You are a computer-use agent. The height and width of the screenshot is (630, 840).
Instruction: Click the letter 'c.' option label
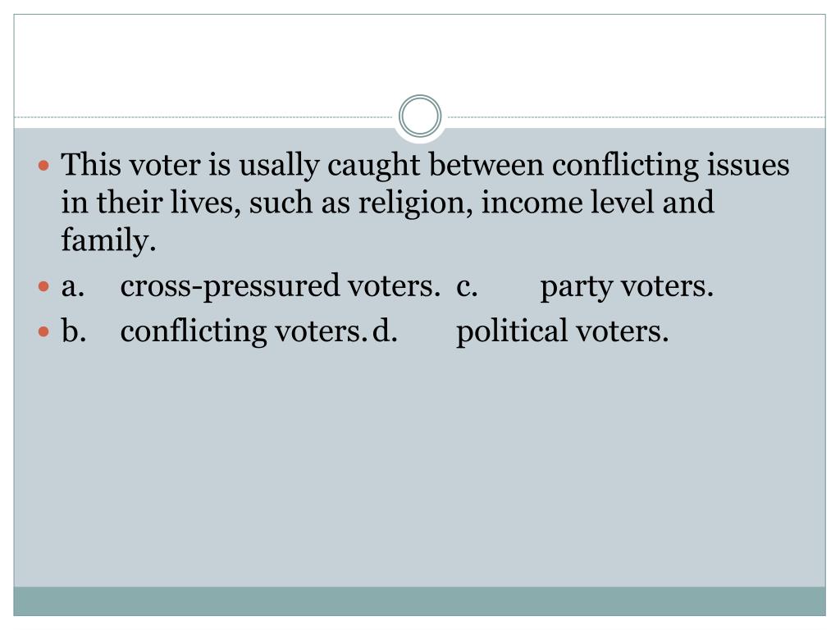click(467, 288)
